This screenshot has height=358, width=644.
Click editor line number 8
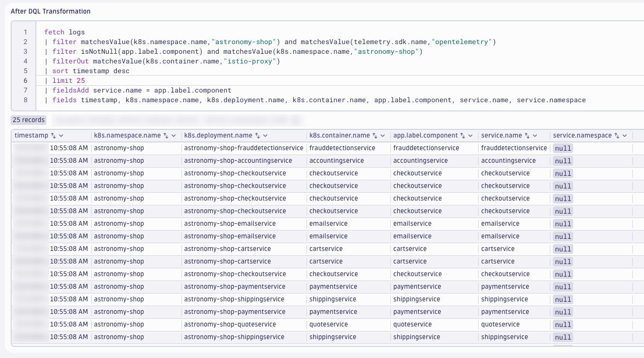[x=25, y=100]
